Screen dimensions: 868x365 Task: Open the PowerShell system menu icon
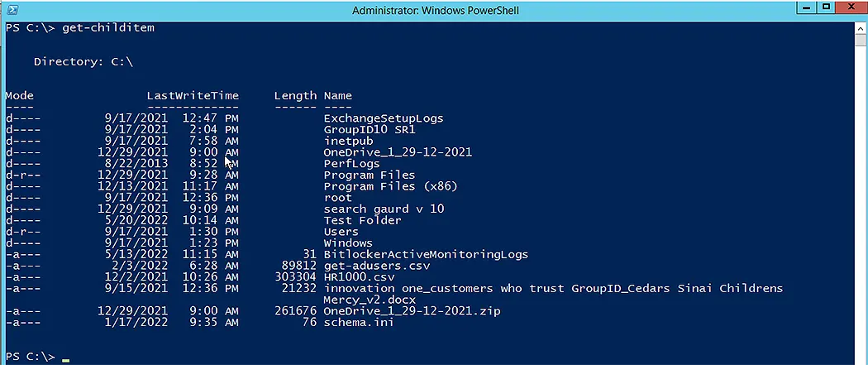12,10
